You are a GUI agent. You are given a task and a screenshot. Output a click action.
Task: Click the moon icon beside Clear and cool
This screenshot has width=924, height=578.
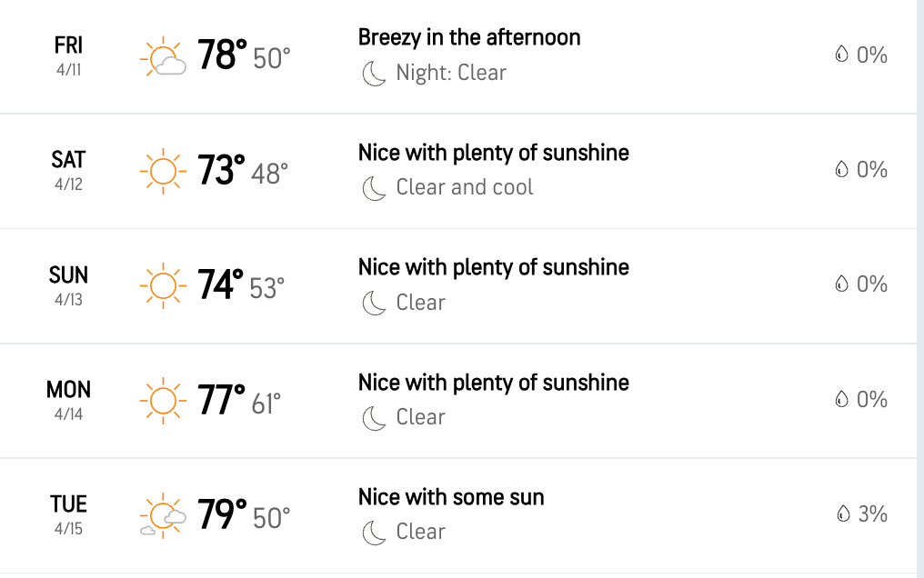(x=374, y=188)
